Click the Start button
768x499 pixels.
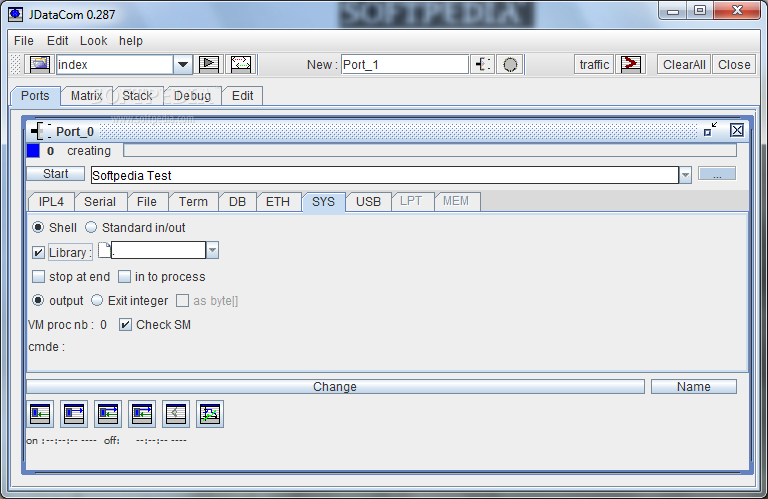(56, 174)
